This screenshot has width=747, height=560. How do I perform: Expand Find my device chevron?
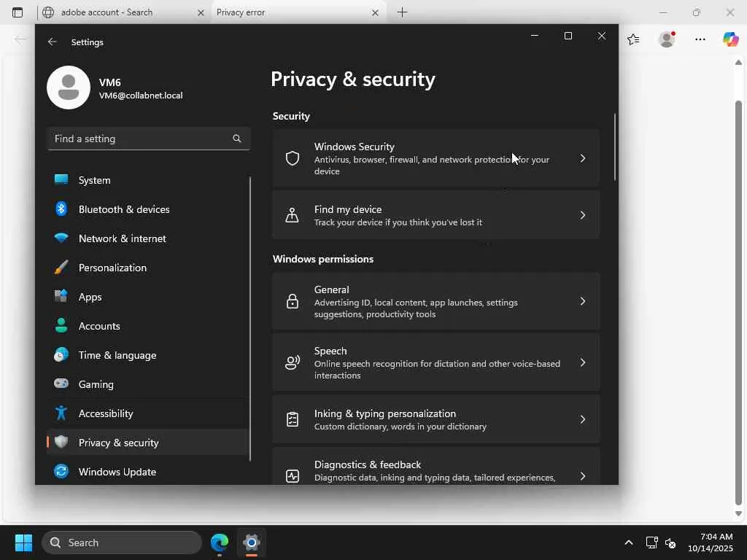(582, 215)
